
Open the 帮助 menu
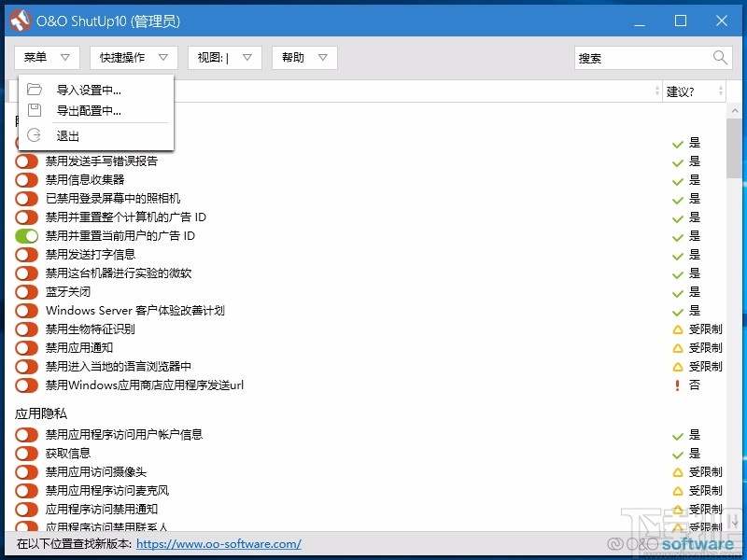pos(303,57)
